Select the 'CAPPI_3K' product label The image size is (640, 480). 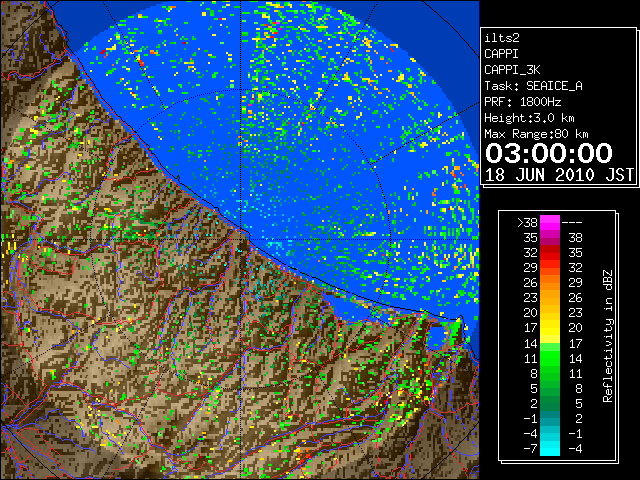[x=512, y=70]
